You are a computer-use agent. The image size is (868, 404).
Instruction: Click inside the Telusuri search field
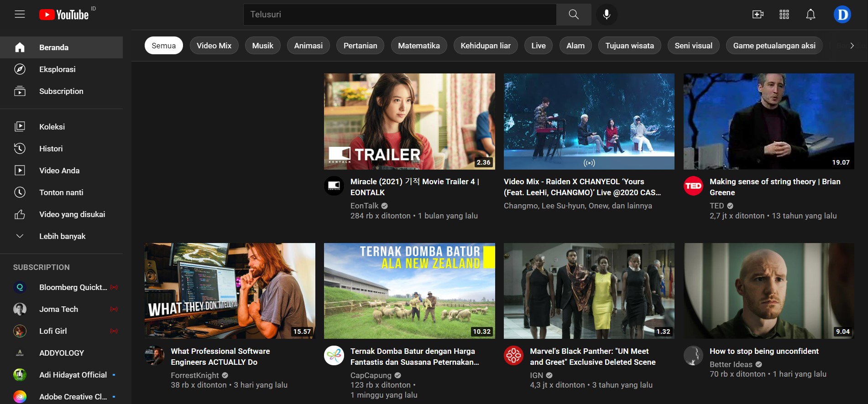click(400, 14)
